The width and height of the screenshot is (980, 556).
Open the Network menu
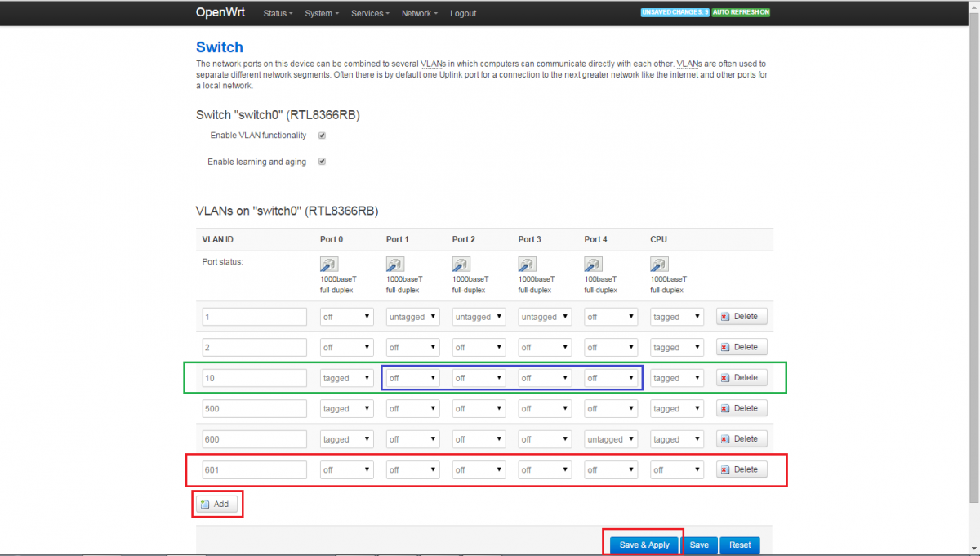click(x=419, y=14)
